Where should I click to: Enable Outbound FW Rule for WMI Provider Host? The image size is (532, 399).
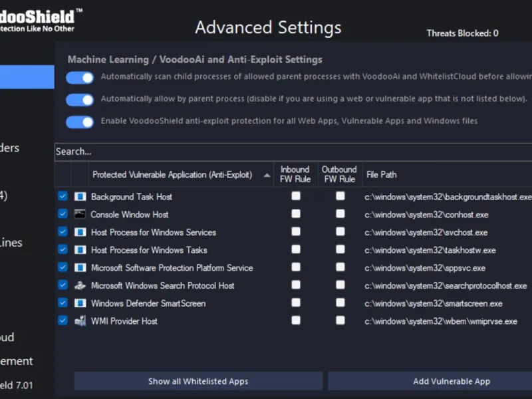(340, 321)
